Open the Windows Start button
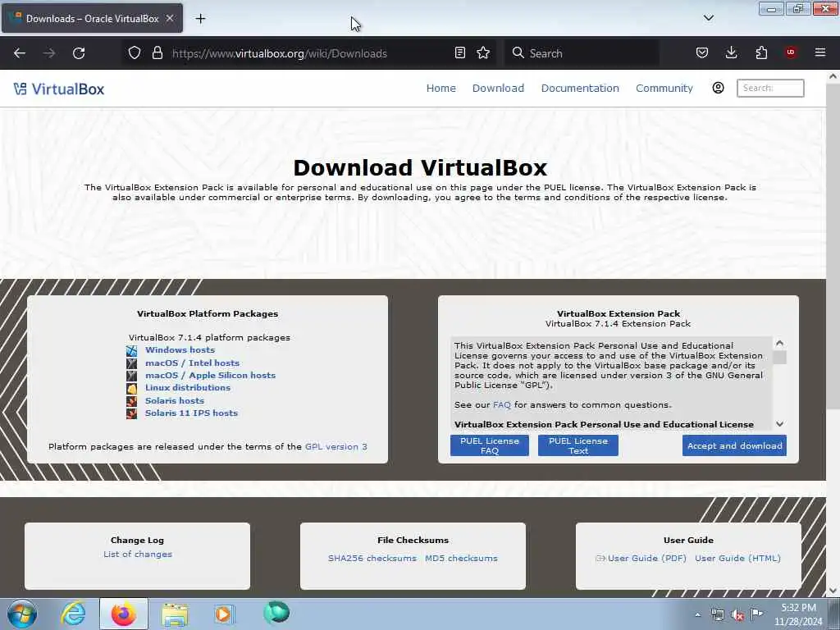This screenshot has width=840, height=630. (22, 614)
